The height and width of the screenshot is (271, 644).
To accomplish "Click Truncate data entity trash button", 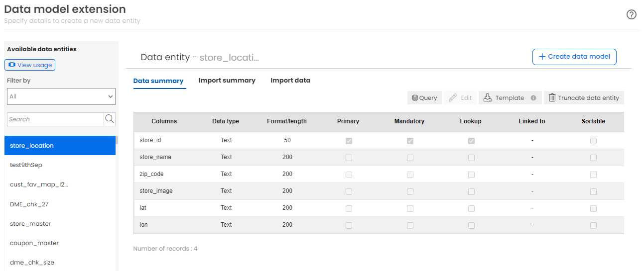I will tap(584, 98).
